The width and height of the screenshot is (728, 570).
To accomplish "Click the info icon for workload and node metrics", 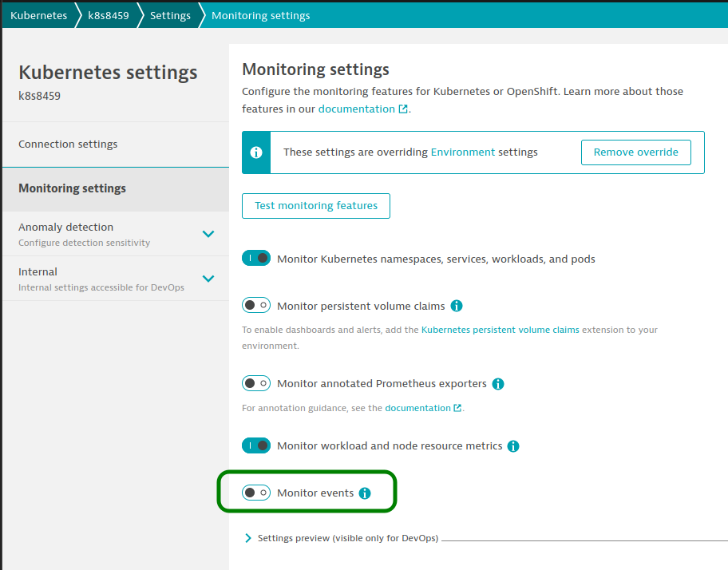I will click(513, 446).
